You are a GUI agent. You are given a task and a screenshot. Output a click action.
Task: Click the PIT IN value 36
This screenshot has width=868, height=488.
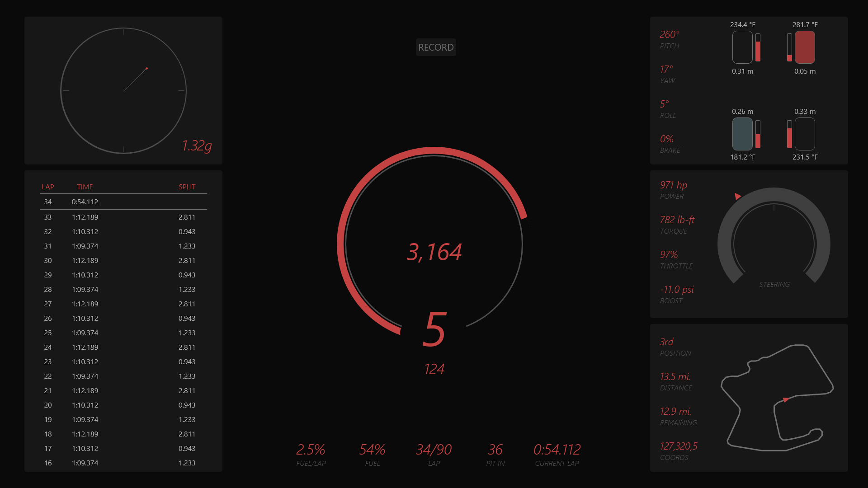tap(495, 450)
